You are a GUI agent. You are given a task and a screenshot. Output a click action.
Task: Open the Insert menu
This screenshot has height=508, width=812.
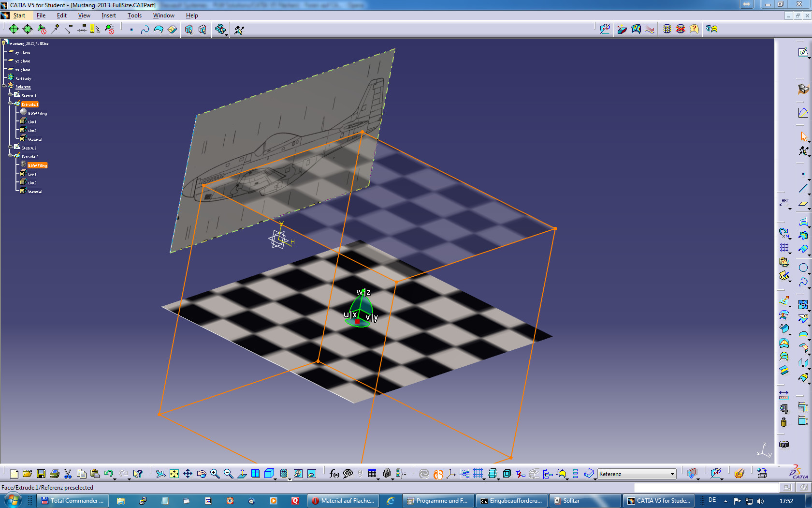(109, 15)
